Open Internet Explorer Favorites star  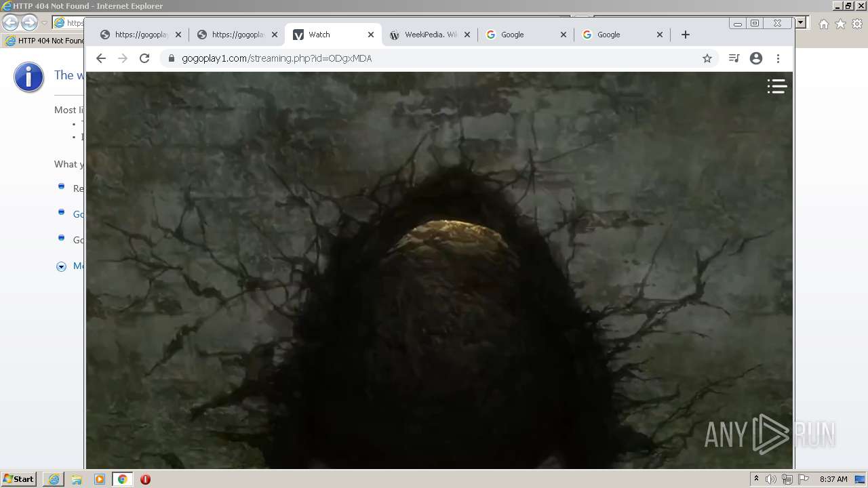840,24
